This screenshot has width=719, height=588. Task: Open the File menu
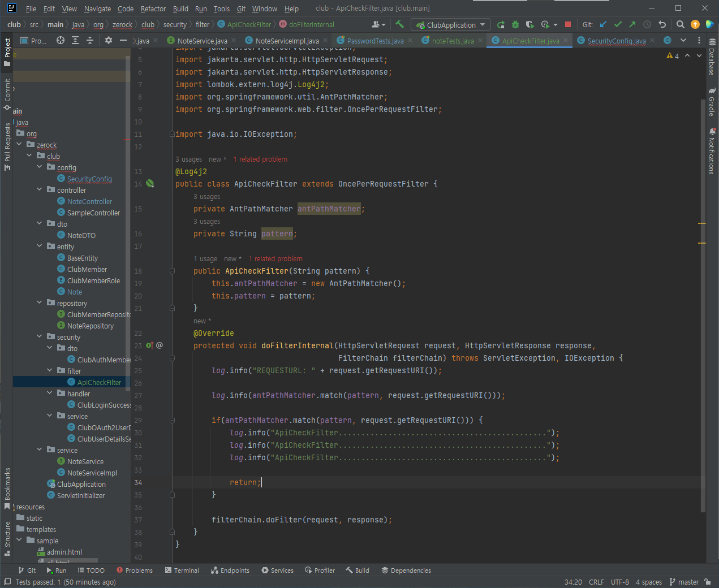click(31, 8)
